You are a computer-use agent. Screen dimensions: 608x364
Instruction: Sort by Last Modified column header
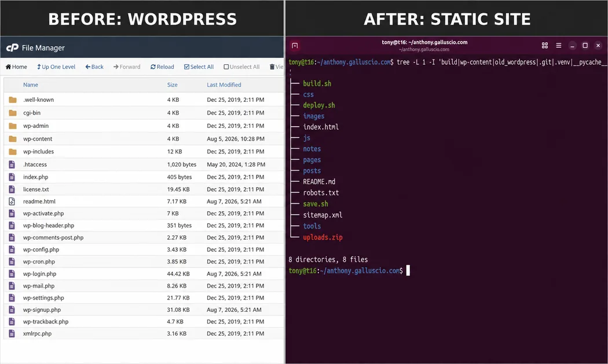[x=224, y=84]
